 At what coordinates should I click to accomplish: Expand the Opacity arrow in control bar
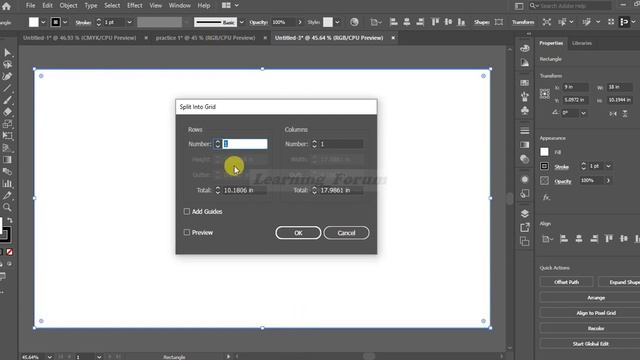pos(300,22)
